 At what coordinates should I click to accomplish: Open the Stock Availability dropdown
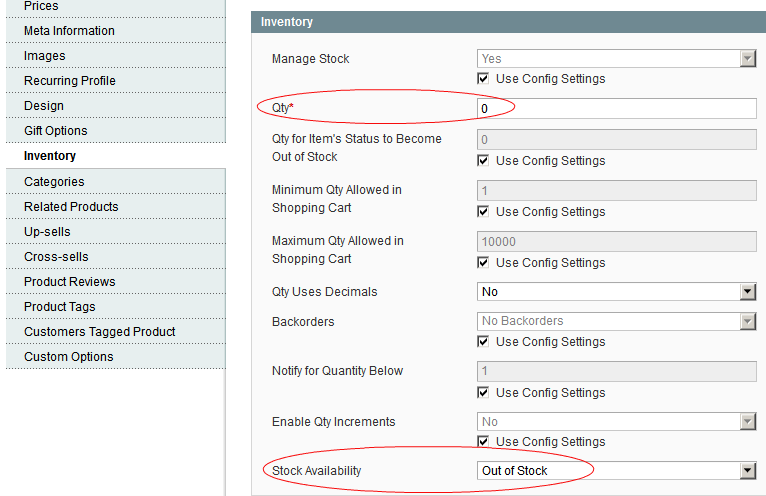617,471
